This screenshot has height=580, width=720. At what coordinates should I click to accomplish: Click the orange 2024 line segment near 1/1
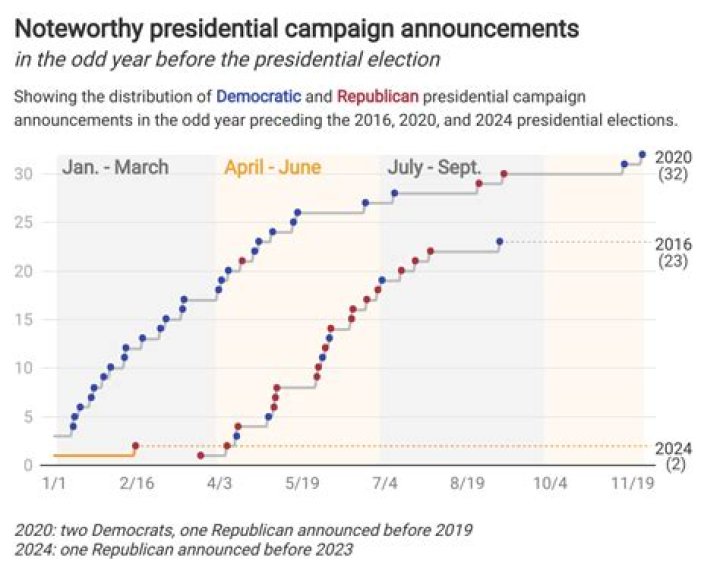point(90,455)
